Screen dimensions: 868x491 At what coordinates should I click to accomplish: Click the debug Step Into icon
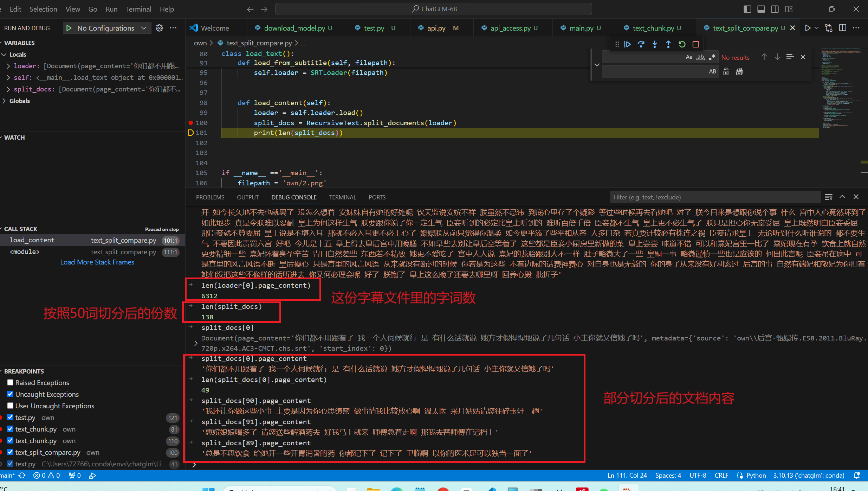coord(655,44)
